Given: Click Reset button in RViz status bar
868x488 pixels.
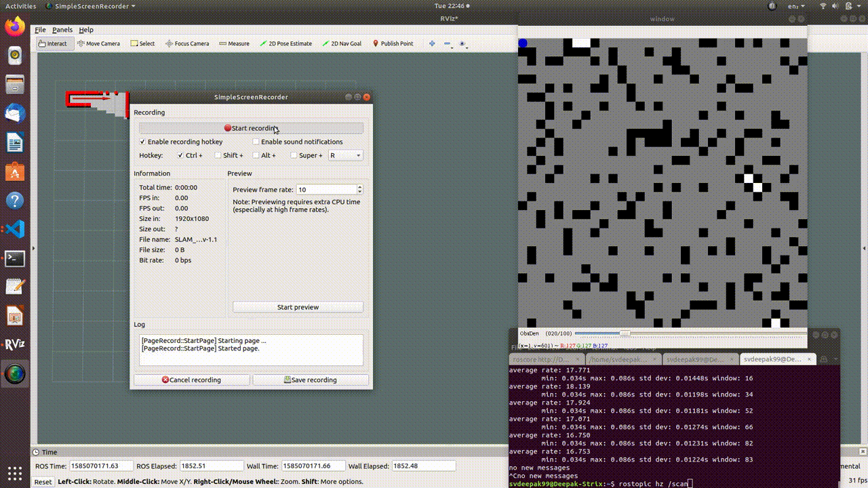Looking at the screenshot, I should click(43, 482).
